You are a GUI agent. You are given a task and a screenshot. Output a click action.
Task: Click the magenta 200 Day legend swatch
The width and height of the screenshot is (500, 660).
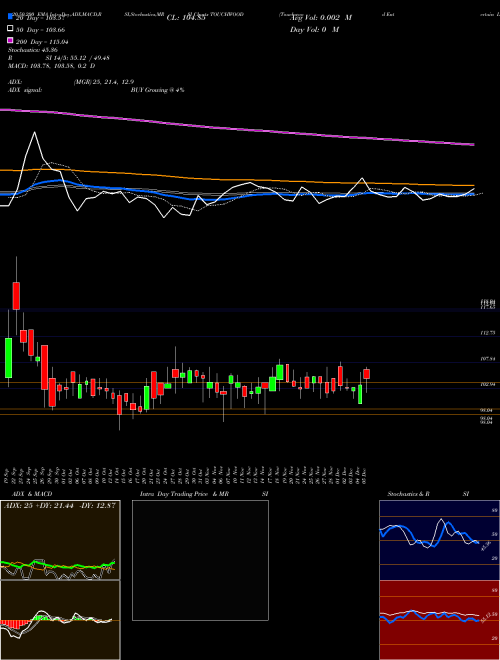(x=11, y=41)
